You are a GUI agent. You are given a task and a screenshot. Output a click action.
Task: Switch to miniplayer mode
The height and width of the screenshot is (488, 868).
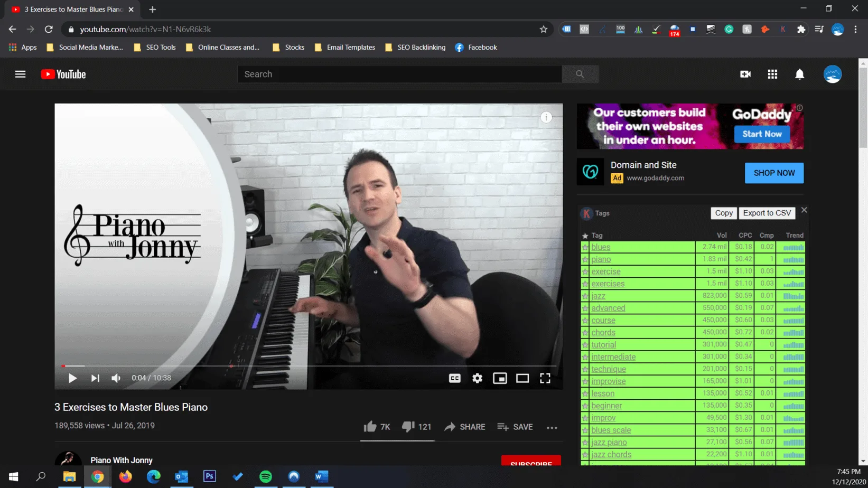[x=500, y=378]
